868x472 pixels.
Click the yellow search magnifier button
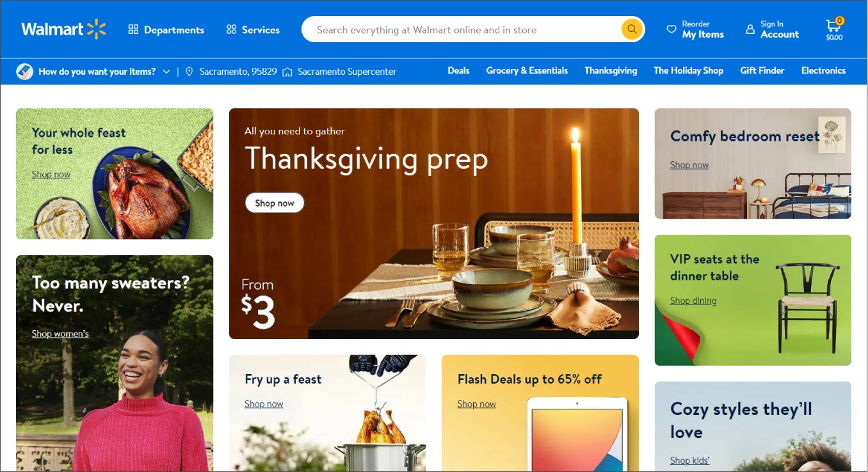[632, 29]
